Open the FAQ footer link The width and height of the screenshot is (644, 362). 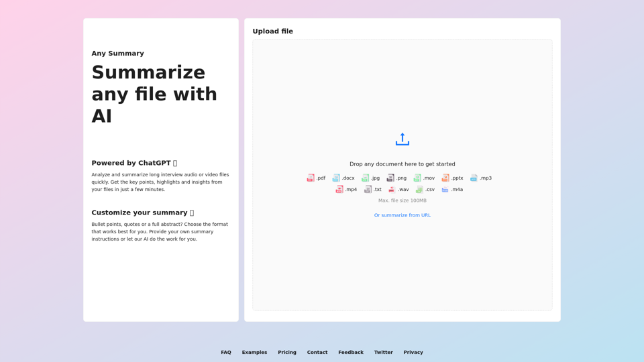point(226,352)
